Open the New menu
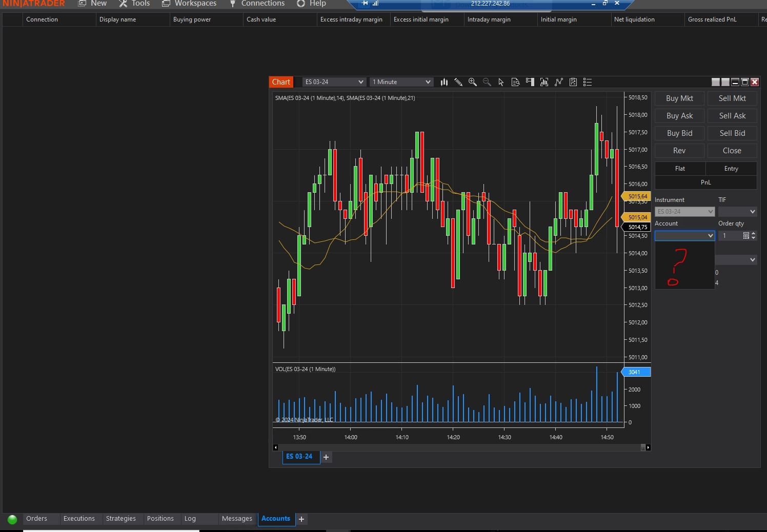This screenshot has width=767, height=532. (x=93, y=4)
